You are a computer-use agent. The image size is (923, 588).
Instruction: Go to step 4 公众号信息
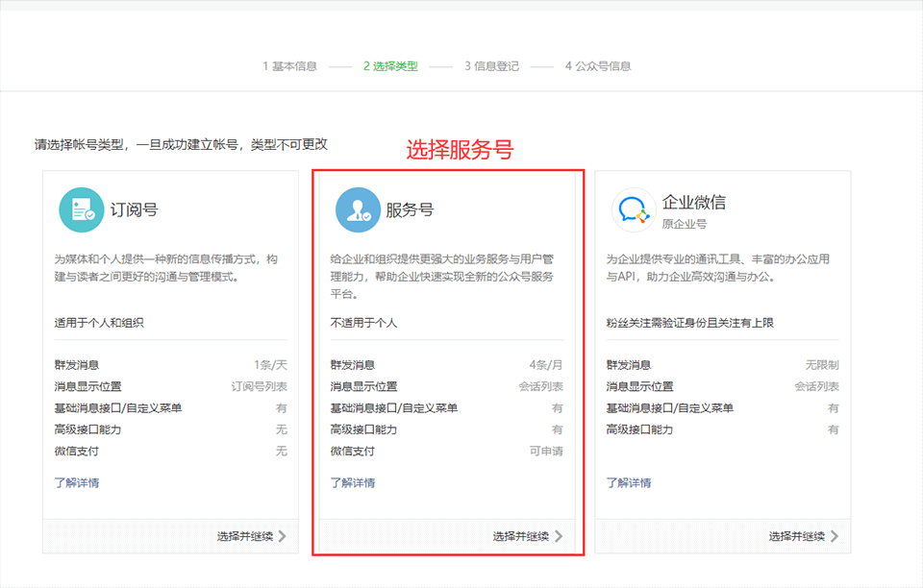598,66
